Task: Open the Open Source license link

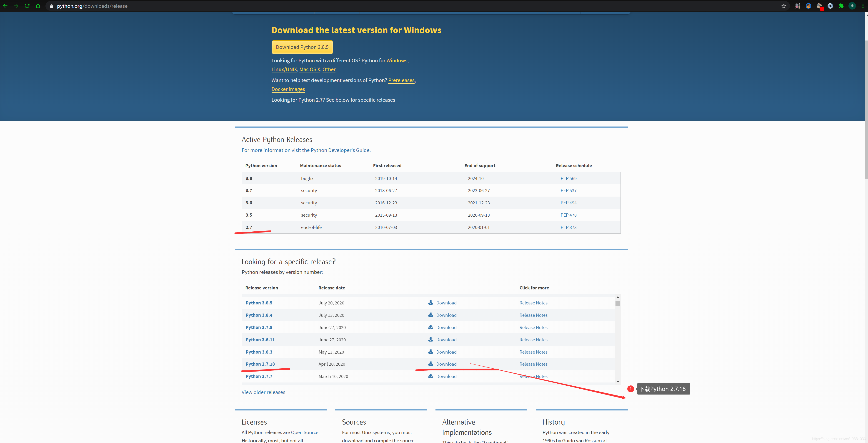Action: point(304,432)
